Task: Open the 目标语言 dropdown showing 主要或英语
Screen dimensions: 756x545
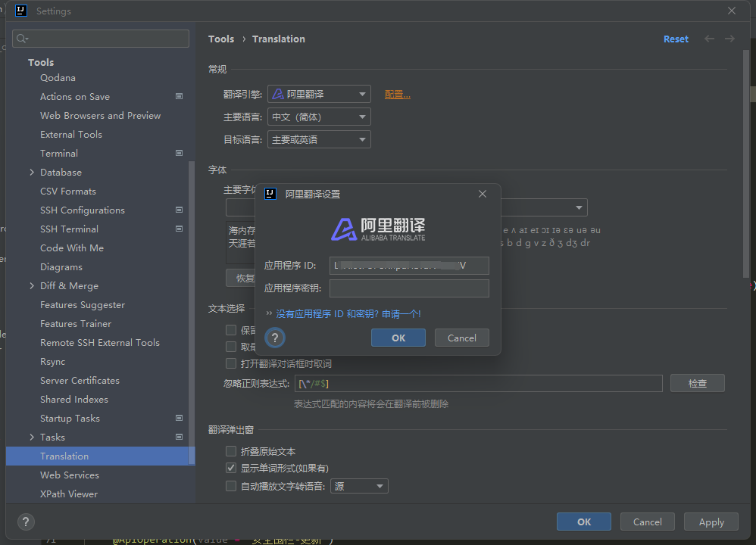Action: [319, 139]
